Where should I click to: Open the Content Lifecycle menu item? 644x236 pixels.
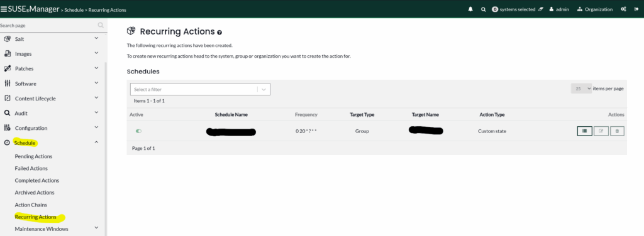pyautogui.click(x=35, y=99)
